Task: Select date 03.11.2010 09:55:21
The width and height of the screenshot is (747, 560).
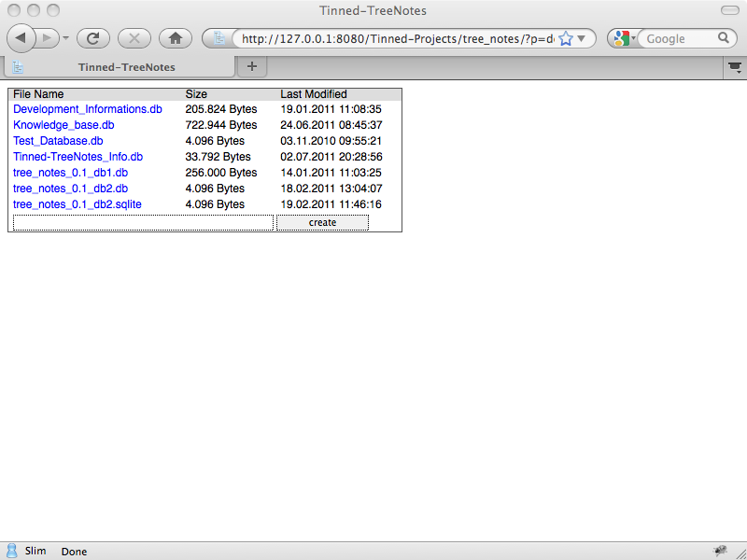Action: click(331, 141)
